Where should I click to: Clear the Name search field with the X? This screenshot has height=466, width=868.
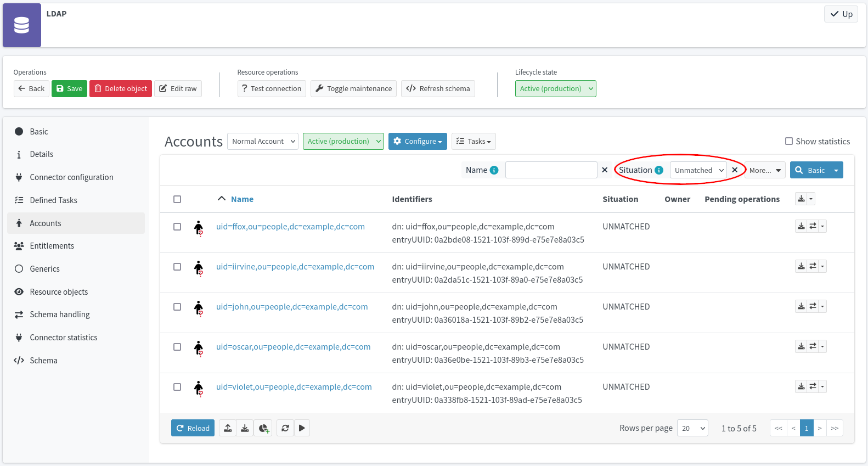(605, 170)
